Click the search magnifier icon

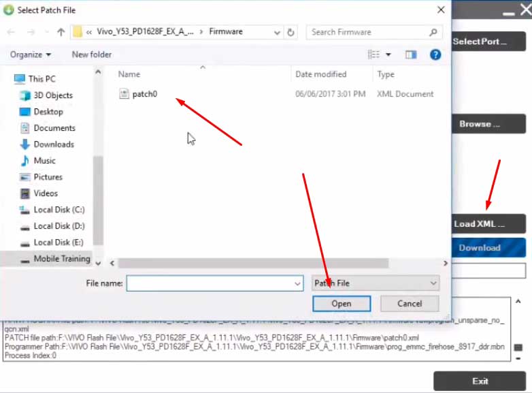point(433,32)
